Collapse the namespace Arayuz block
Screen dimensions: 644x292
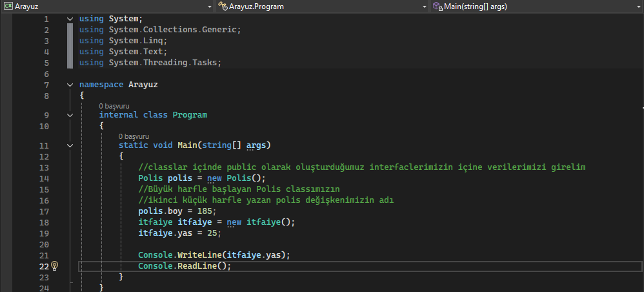point(70,85)
